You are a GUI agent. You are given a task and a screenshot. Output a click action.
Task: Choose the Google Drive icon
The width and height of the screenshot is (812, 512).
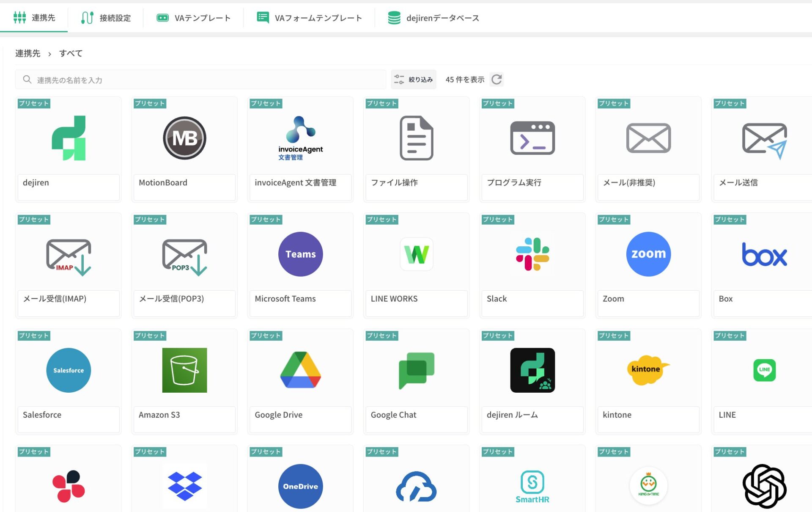point(300,370)
